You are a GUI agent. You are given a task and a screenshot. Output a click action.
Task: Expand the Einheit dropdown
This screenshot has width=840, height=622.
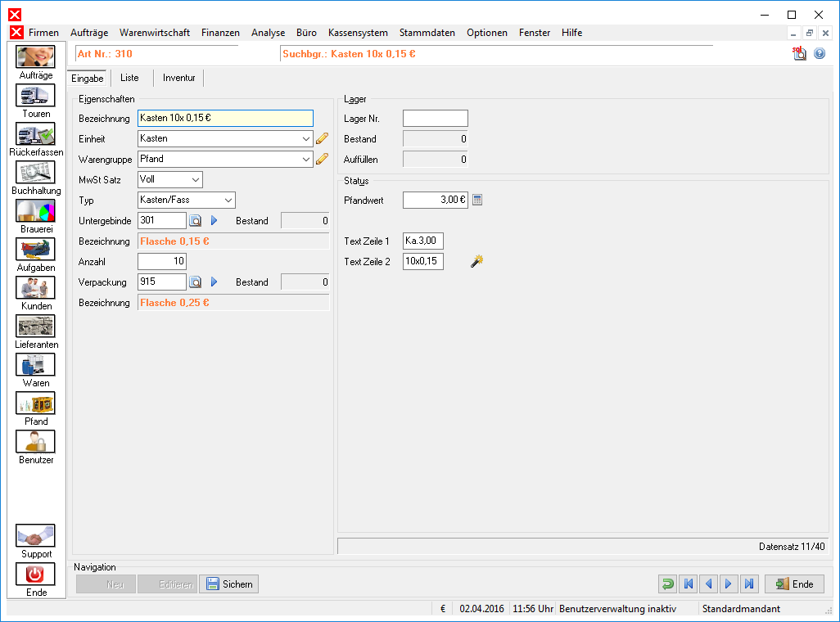coord(306,139)
